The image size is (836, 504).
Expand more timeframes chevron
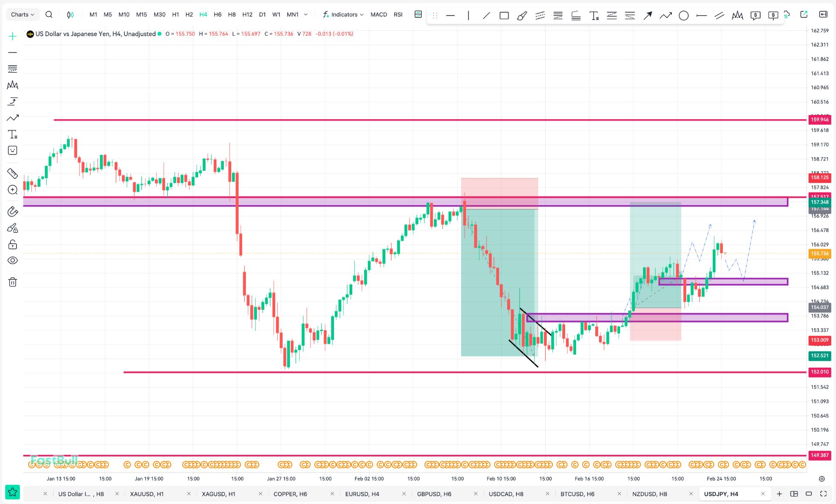coord(306,14)
